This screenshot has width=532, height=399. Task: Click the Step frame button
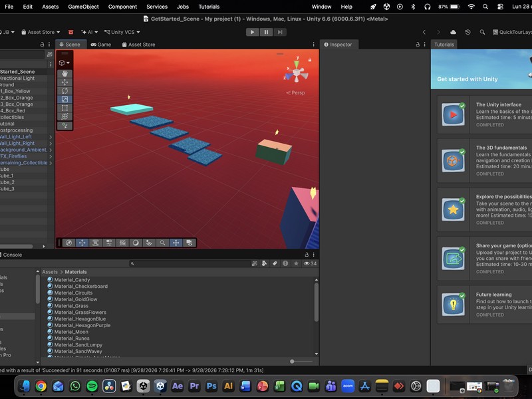280,32
